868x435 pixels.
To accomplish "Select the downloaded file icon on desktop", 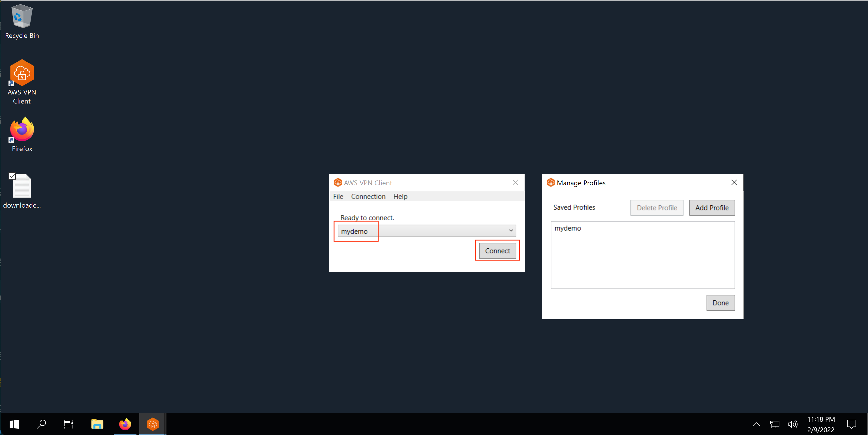I will 22,191.
